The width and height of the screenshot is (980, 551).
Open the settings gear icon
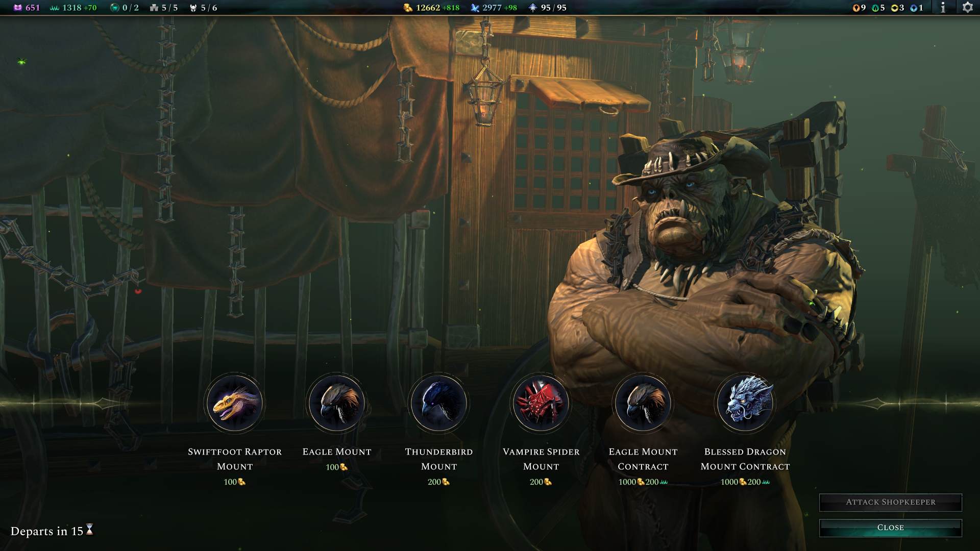tap(967, 8)
